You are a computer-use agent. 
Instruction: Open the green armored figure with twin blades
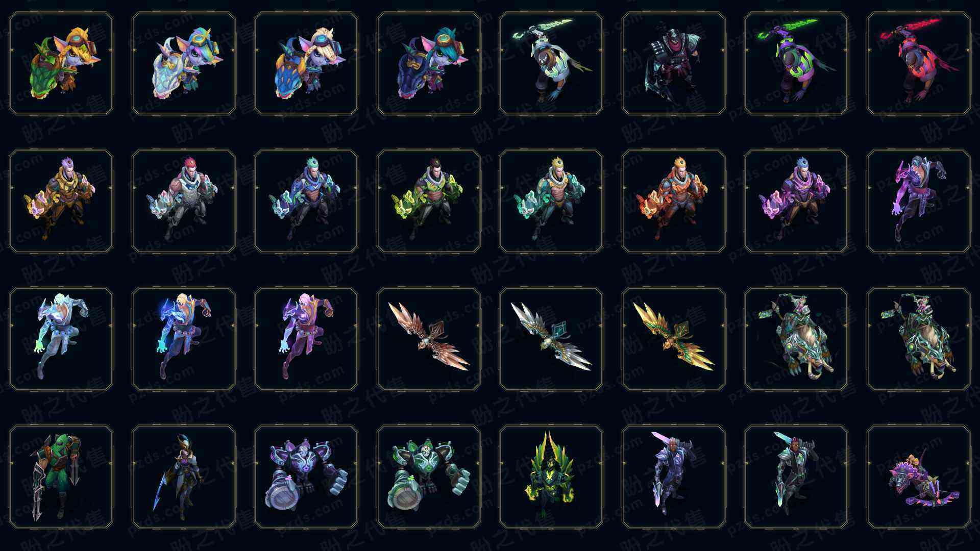(61, 477)
